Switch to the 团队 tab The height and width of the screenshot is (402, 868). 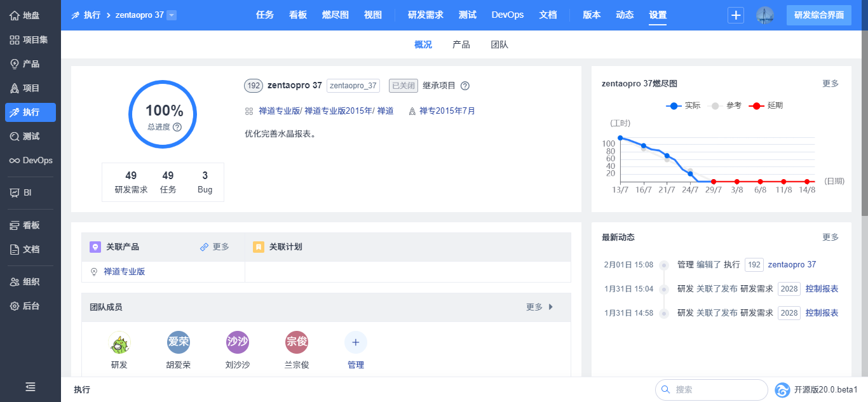pyautogui.click(x=499, y=44)
